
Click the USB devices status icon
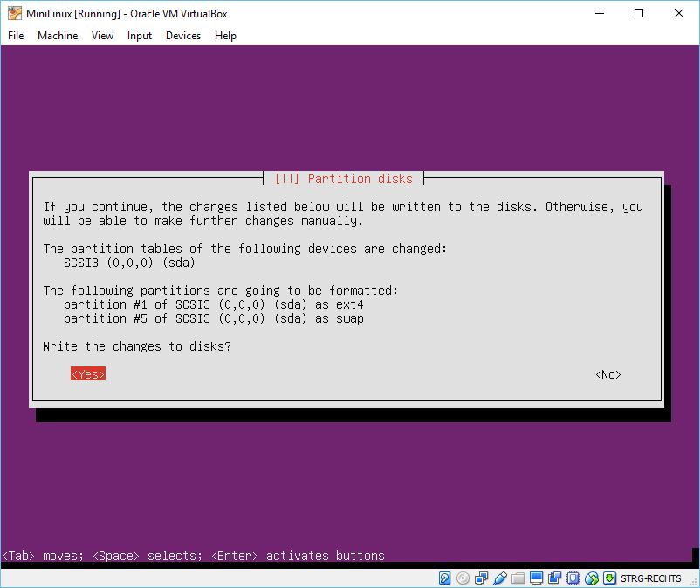(499, 578)
